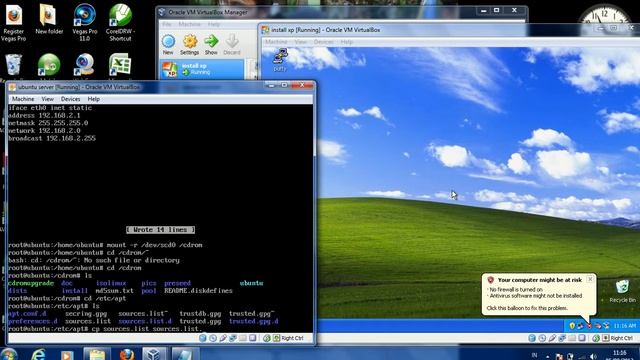
Task: Select putty icon on XP desktop
Action: pos(280,60)
